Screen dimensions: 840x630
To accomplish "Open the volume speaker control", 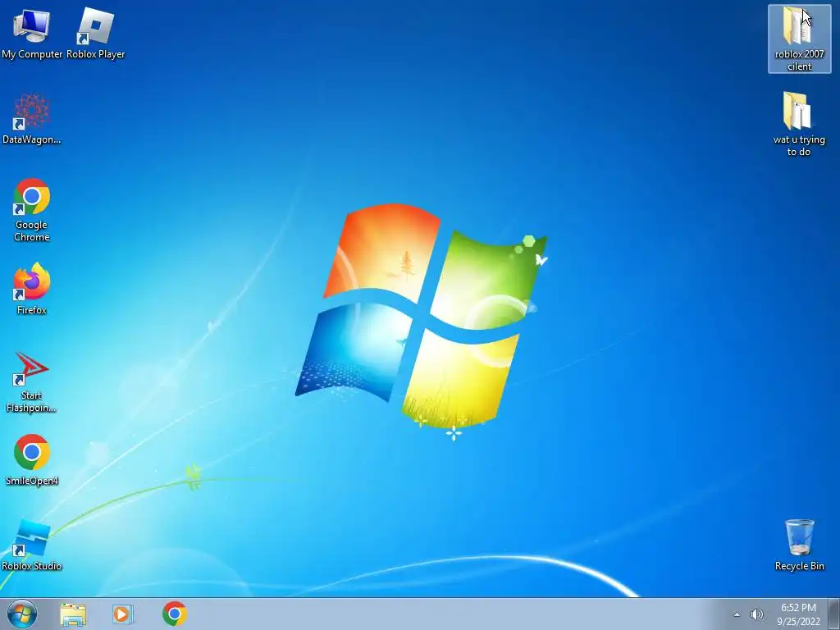I will [x=757, y=614].
